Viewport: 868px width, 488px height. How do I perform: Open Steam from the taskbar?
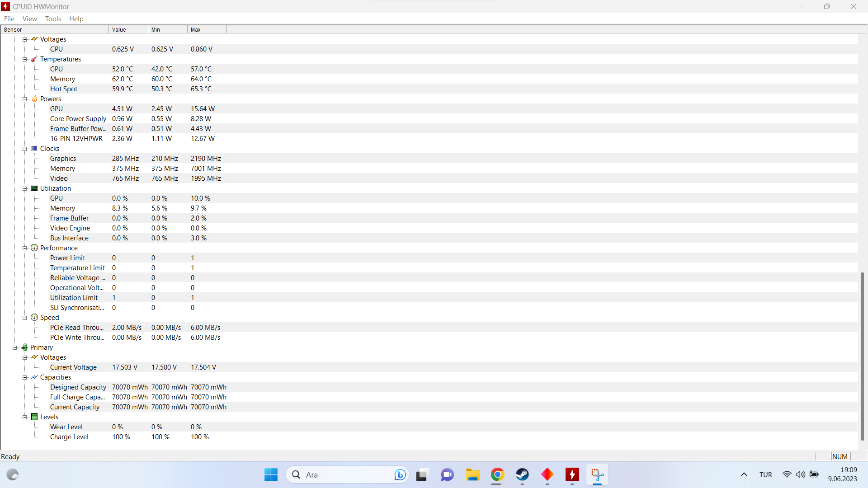(522, 475)
